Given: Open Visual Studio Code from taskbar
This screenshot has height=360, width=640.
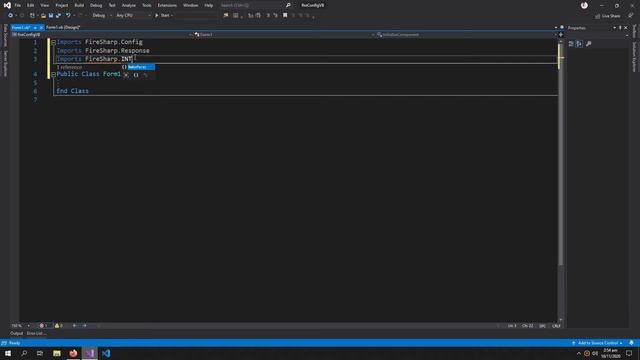Looking at the screenshot, I should [x=106, y=353].
